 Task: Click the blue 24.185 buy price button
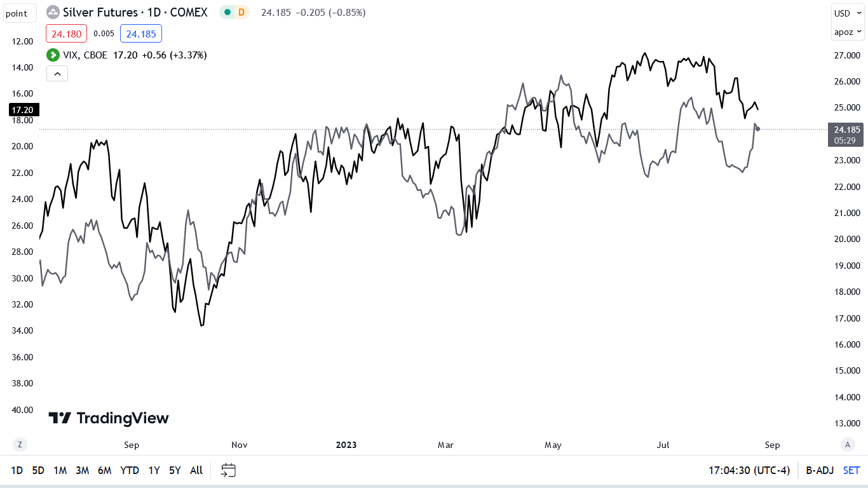[141, 33]
